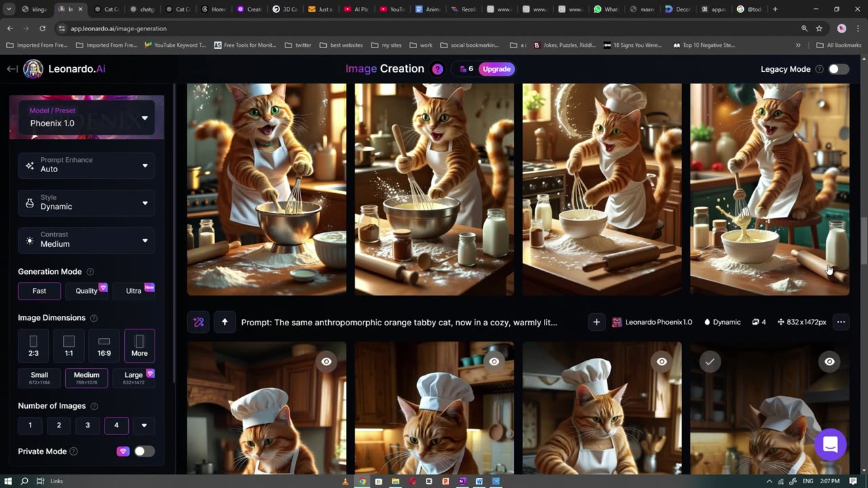The height and width of the screenshot is (488, 868).
Task: Click the Dynamic style tag
Action: 722,322
